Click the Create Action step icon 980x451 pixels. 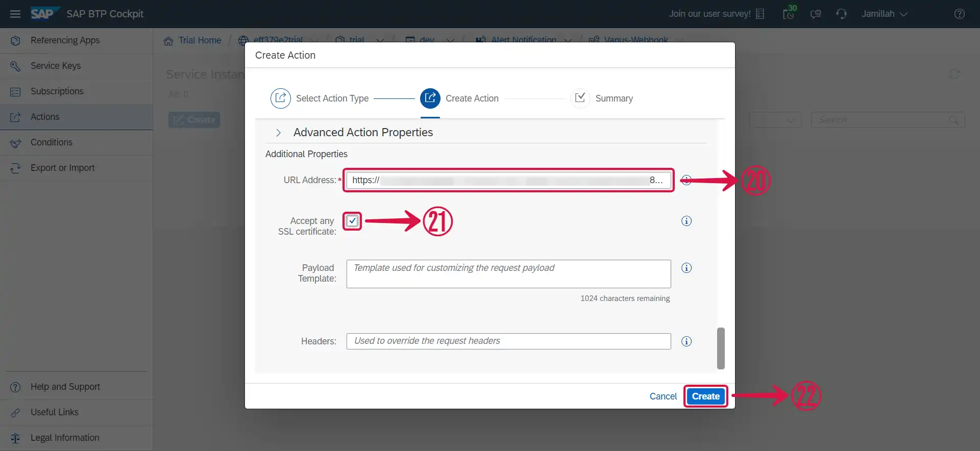(x=430, y=98)
